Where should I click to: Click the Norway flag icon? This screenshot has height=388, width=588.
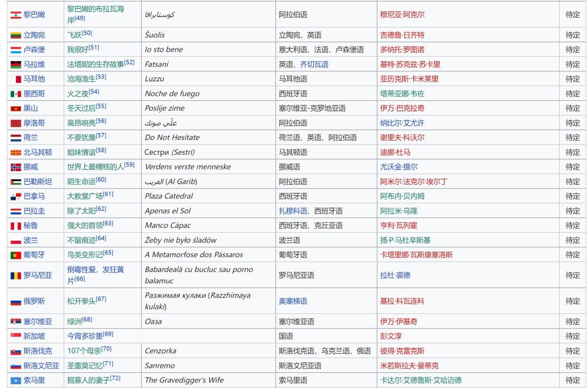(x=16, y=167)
